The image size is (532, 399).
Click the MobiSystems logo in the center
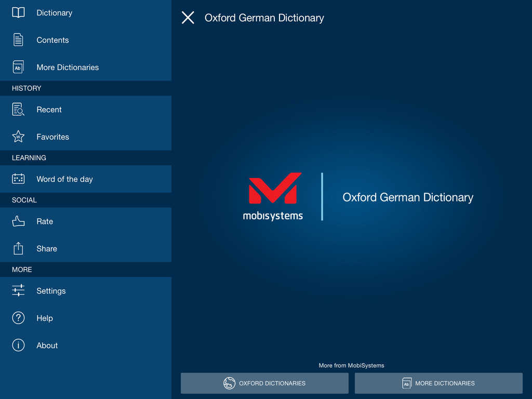274,196
